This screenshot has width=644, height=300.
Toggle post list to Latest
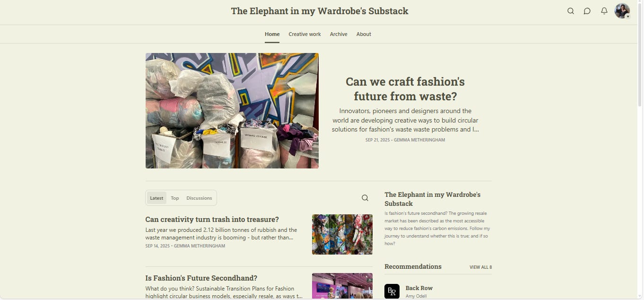pyautogui.click(x=157, y=198)
